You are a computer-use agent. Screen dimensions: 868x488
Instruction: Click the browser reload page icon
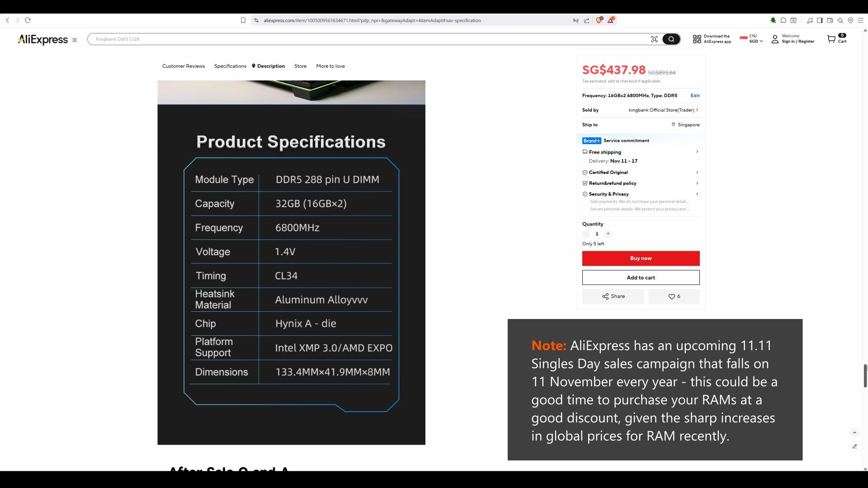coord(28,20)
